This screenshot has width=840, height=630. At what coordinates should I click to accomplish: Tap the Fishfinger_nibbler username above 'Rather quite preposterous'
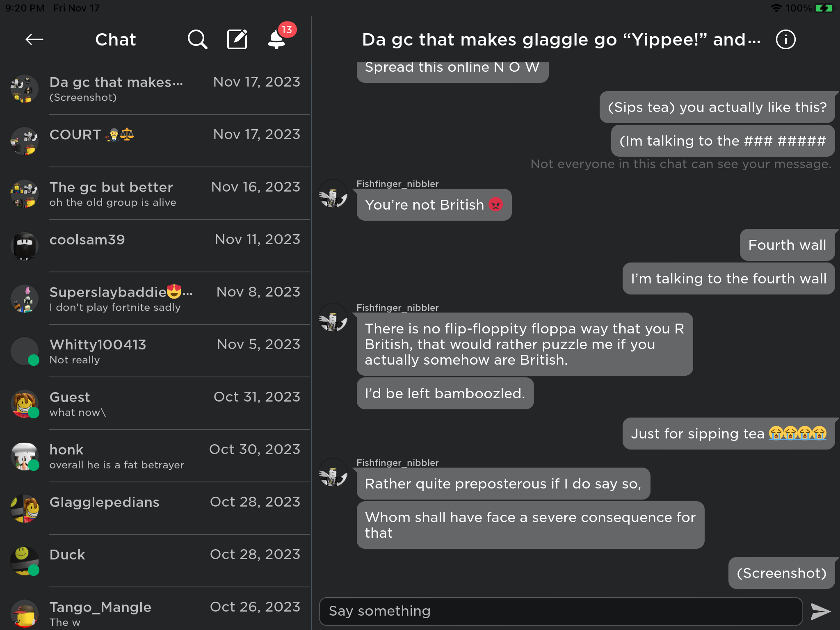[x=397, y=463]
